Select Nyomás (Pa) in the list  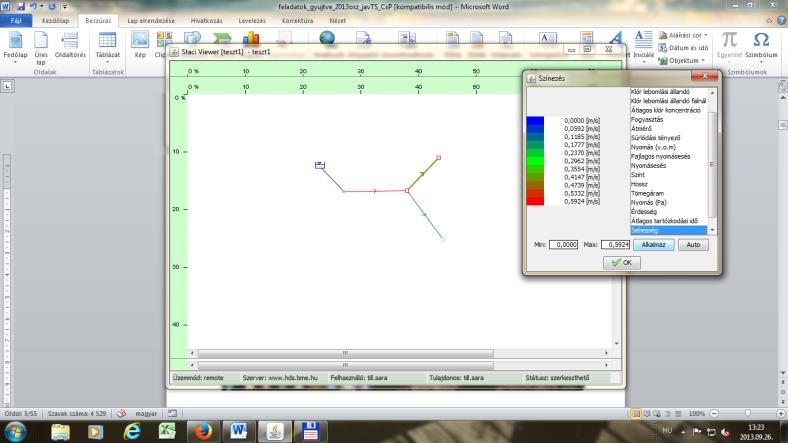click(x=668, y=202)
